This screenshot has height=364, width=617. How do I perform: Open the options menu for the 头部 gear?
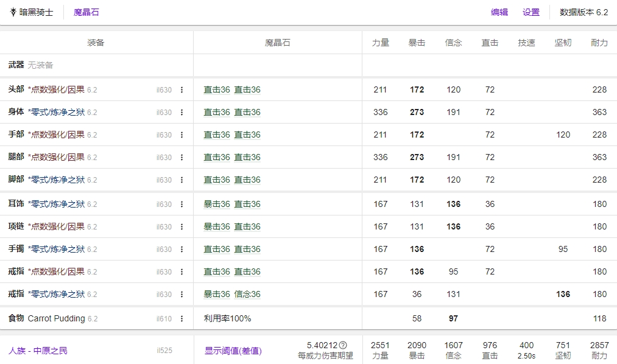(x=181, y=89)
